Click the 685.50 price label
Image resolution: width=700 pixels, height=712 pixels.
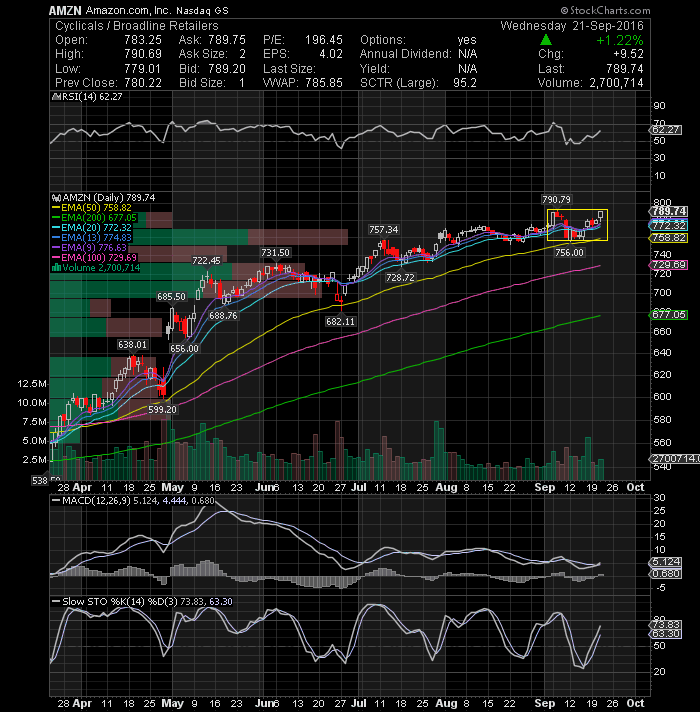click(171, 297)
